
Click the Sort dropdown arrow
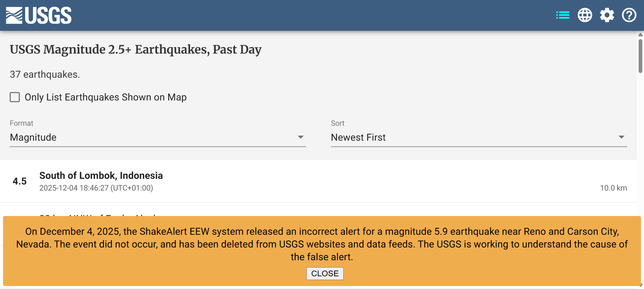pyautogui.click(x=621, y=137)
